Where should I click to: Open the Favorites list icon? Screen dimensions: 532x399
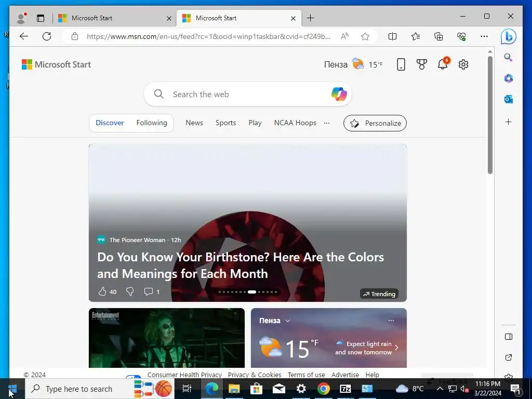[x=415, y=36]
